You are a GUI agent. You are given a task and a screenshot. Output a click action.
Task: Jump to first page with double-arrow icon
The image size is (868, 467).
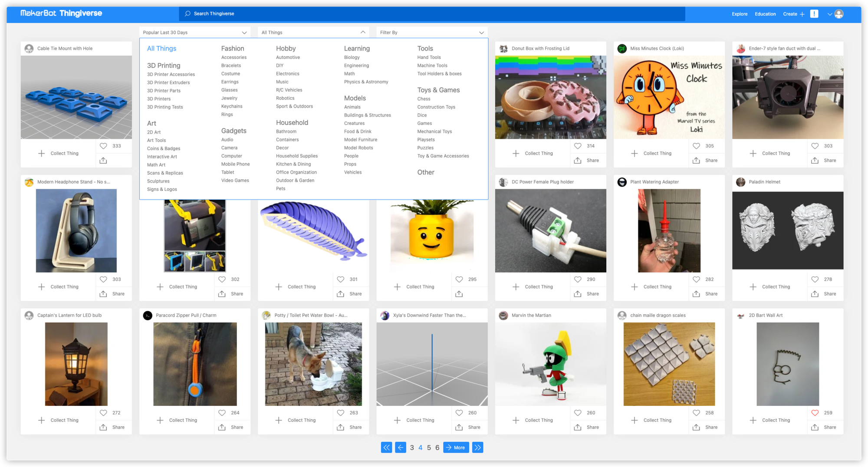(386, 447)
